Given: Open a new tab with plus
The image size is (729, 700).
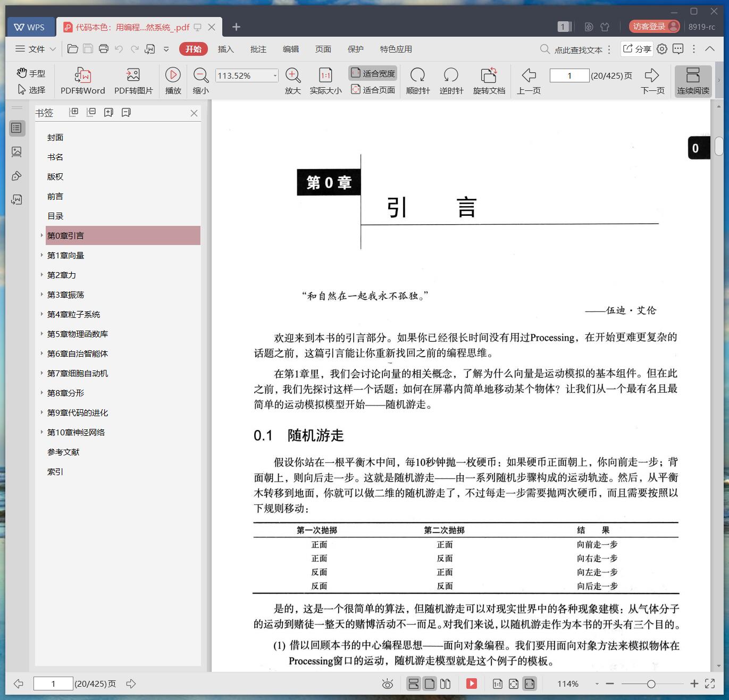Looking at the screenshot, I should [x=237, y=27].
